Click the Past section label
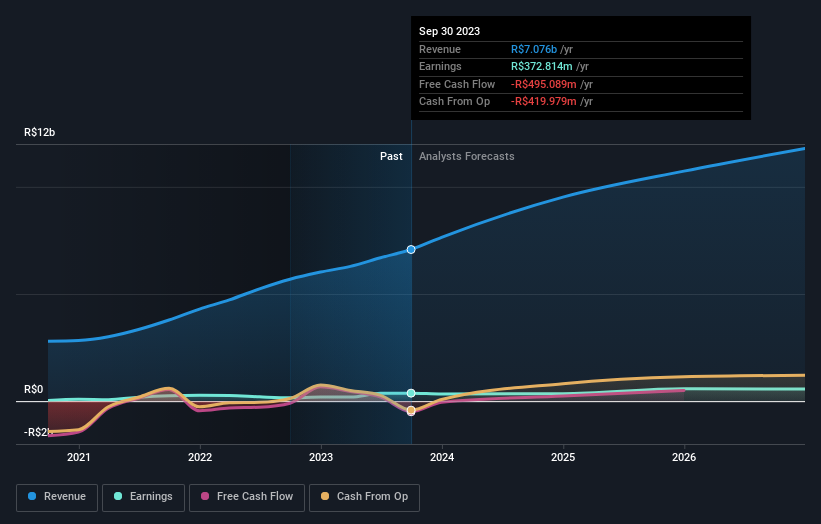The image size is (821, 524). [x=391, y=157]
